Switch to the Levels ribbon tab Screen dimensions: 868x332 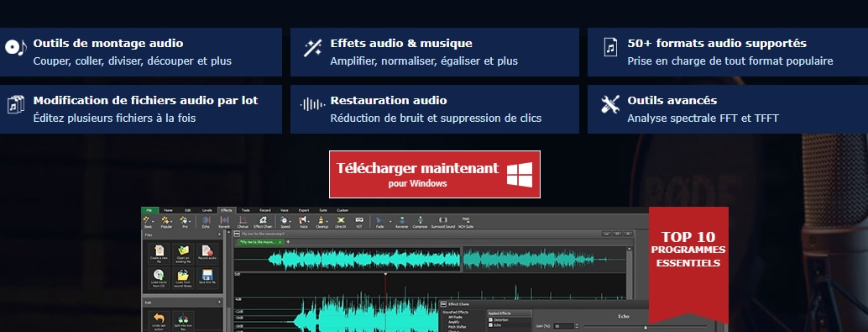(x=207, y=210)
